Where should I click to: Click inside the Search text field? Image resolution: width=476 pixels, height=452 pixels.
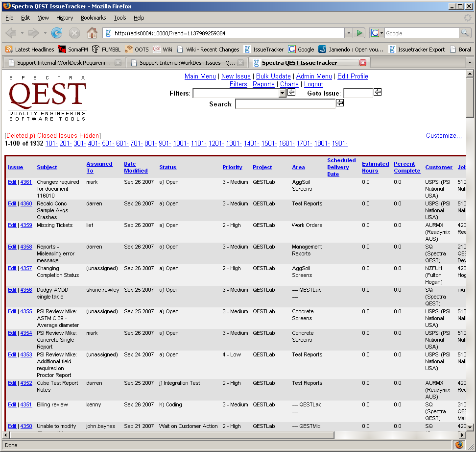pos(285,104)
